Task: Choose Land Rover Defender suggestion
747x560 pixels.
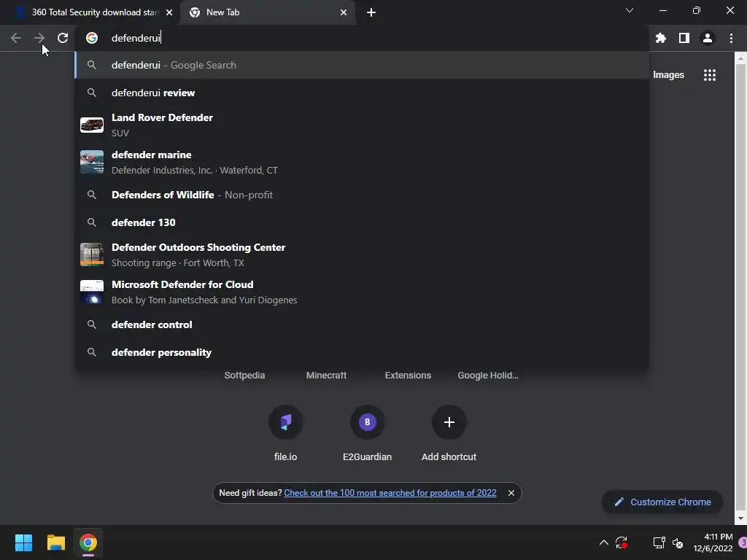Action: pos(362,125)
